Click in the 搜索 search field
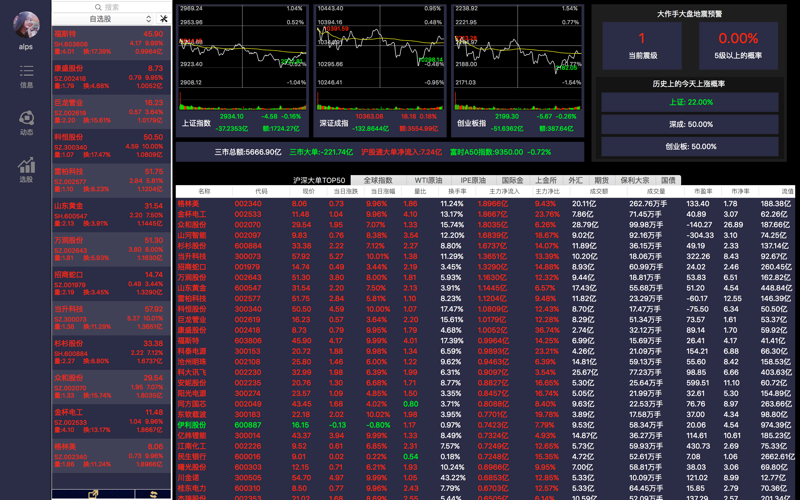 pos(111,7)
